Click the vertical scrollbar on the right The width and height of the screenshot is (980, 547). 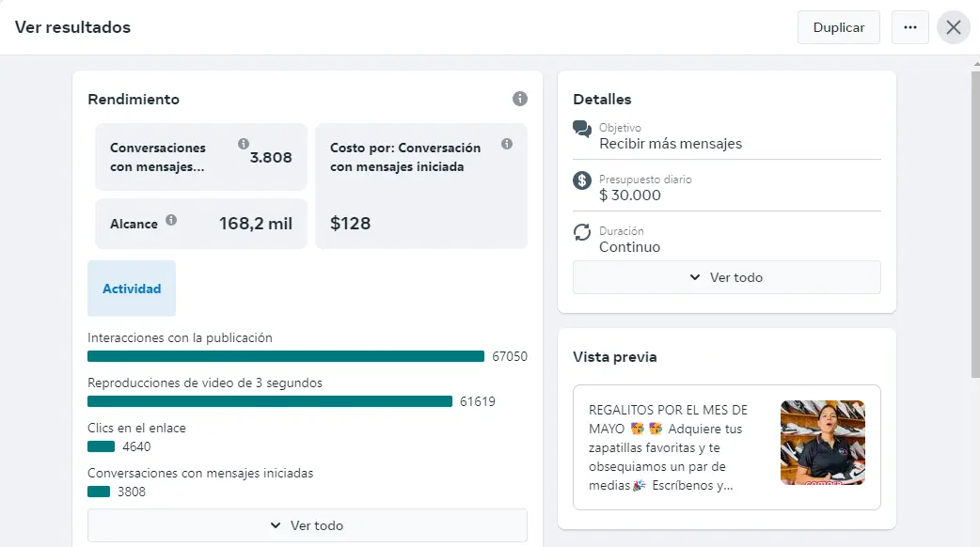click(974, 226)
